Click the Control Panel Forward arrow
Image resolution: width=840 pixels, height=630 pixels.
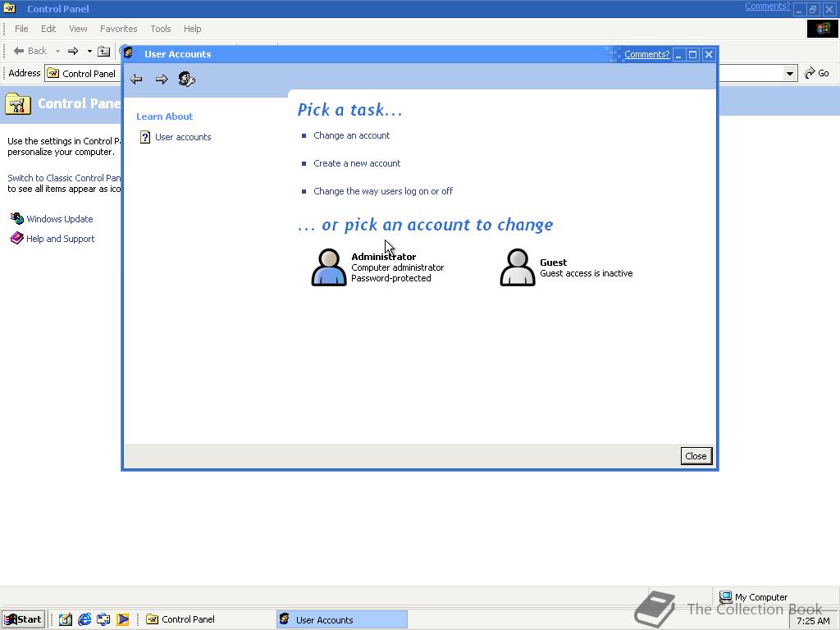[73, 51]
